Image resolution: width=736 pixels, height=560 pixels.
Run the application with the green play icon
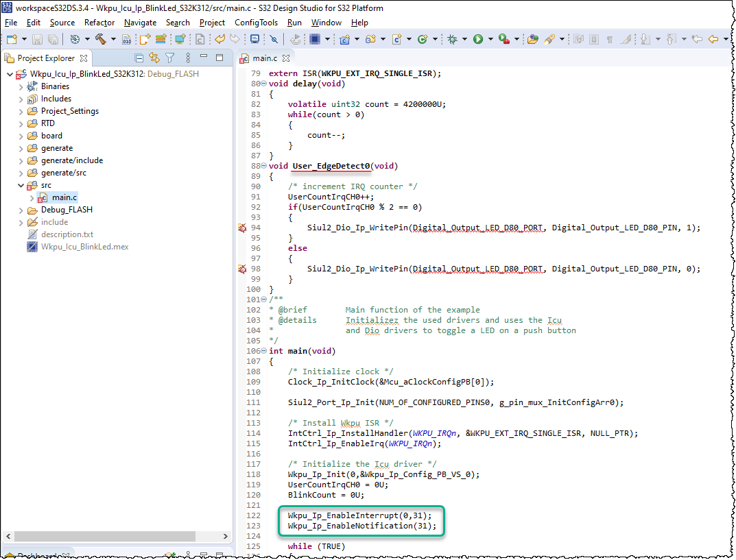pos(477,39)
